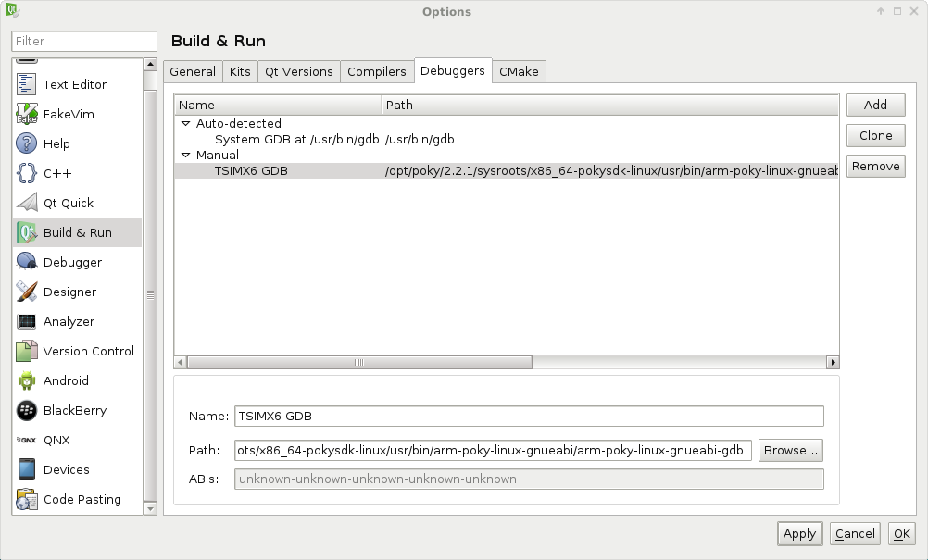The height and width of the screenshot is (560, 928).
Task: Click the TSIMX6 GDB path cell starting /opt/poky
Action: (x=611, y=171)
